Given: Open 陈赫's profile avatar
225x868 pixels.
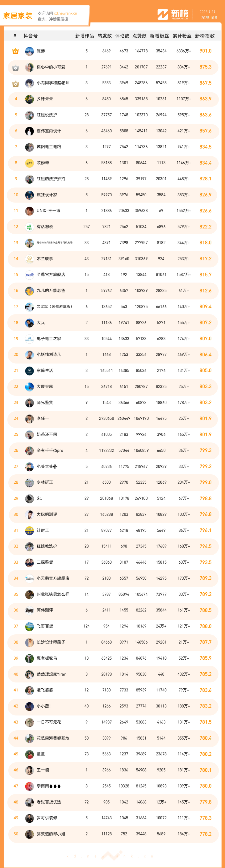Looking at the screenshot, I should [29, 51].
